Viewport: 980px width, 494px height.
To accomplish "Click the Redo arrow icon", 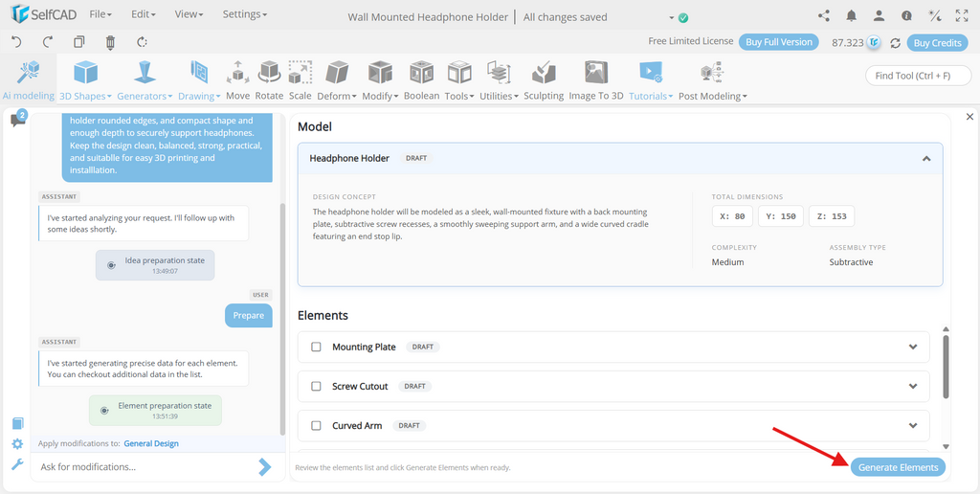I will click(48, 42).
